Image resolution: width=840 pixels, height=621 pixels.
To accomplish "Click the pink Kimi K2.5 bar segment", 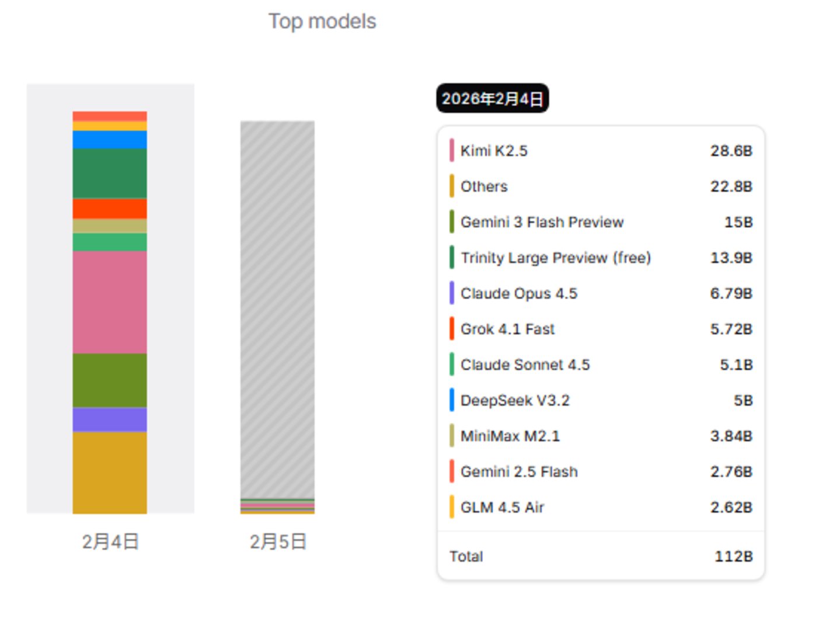I will 110,302.
